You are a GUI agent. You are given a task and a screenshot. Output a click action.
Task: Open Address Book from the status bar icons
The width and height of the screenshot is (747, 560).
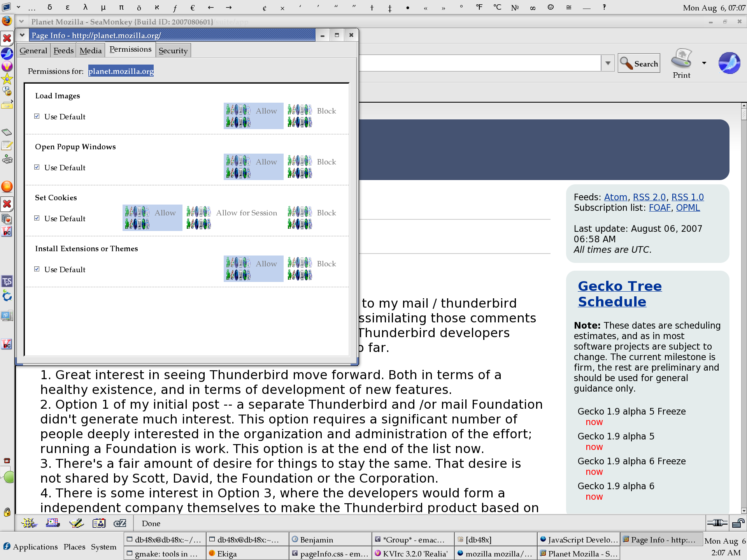click(x=99, y=523)
